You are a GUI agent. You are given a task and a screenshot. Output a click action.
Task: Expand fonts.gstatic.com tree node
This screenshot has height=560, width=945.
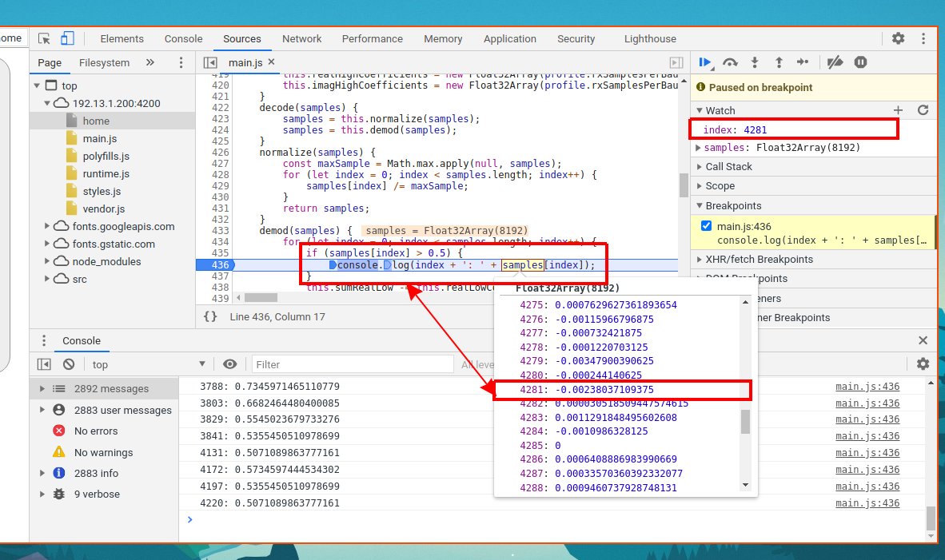[x=47, y=244]
